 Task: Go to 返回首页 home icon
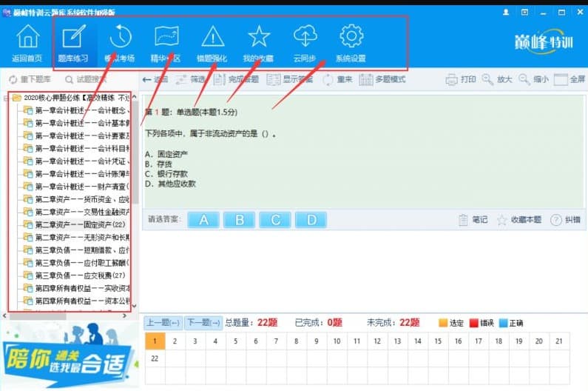(x=27, y=43)
